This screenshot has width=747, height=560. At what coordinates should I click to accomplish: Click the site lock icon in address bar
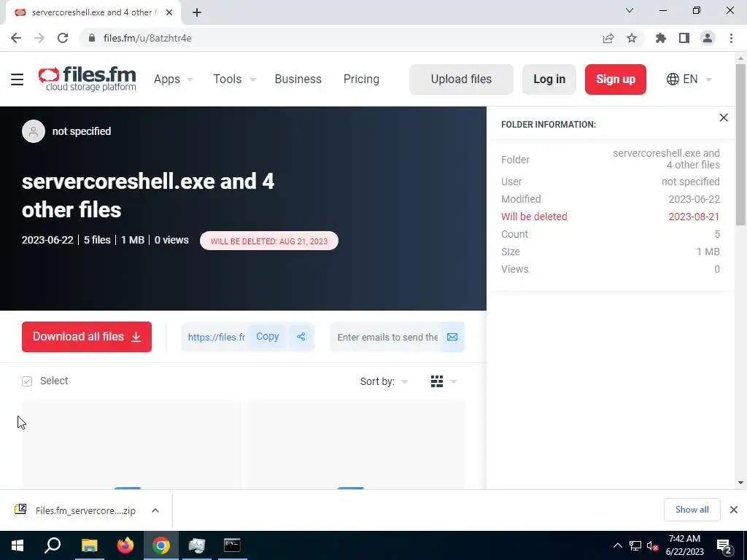[x=92, y=38]
